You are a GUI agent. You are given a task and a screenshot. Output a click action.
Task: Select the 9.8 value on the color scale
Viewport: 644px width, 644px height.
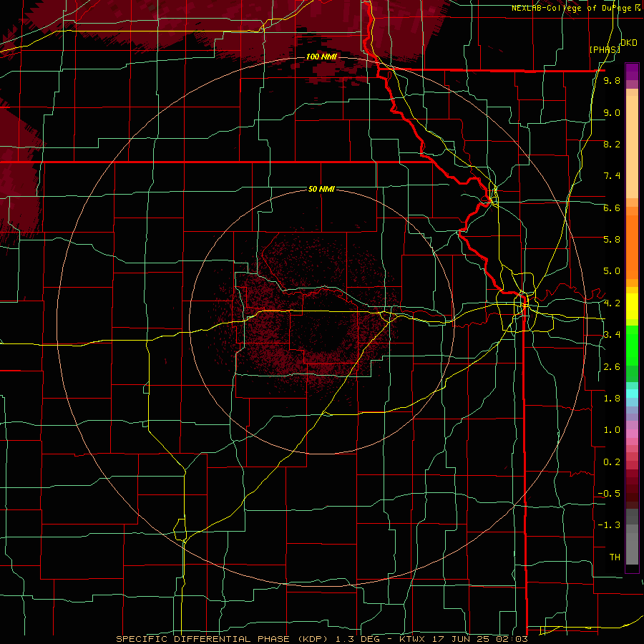pos(612,81)
